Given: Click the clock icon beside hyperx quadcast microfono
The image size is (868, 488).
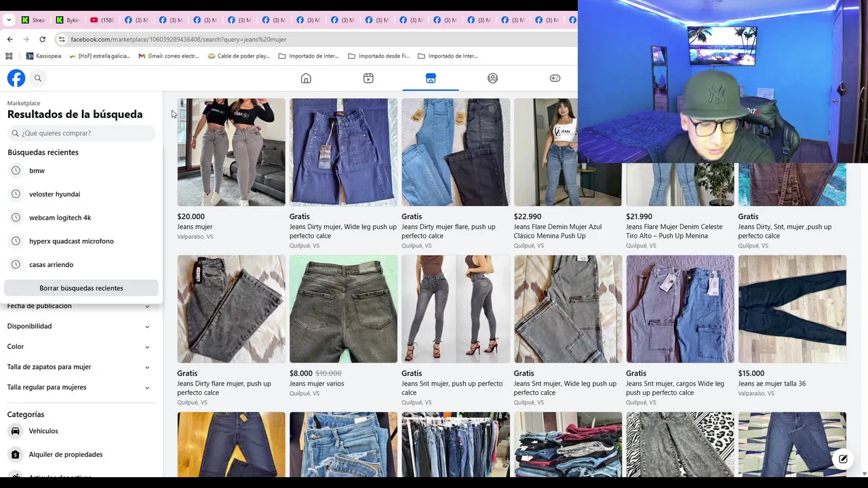Looking at the screenshot, I should point(16,241).
